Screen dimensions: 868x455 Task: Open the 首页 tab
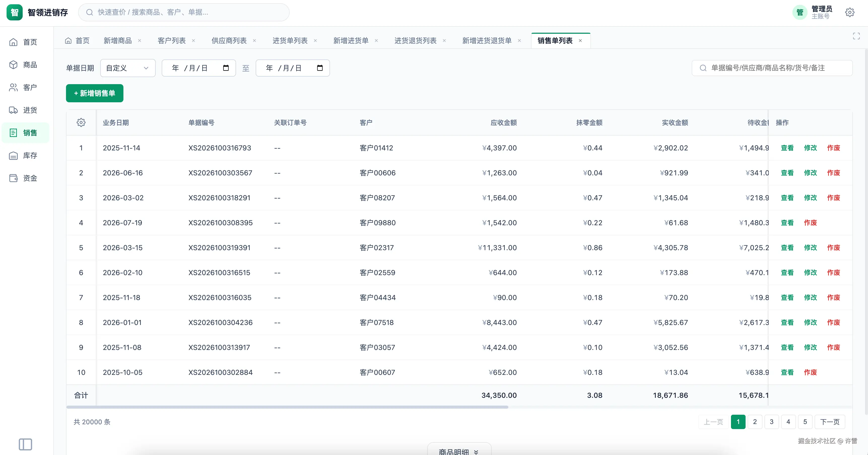pyautogui.click(x=77, y=41)
